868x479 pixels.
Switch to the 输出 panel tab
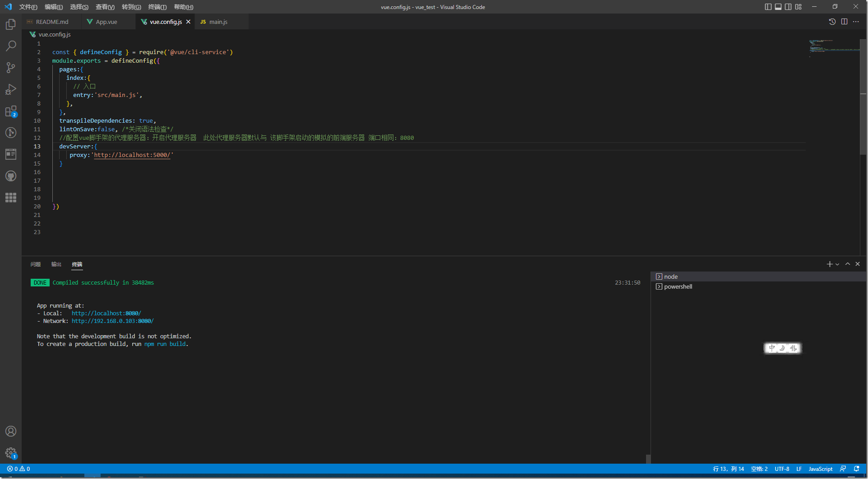tap(56, 264)
